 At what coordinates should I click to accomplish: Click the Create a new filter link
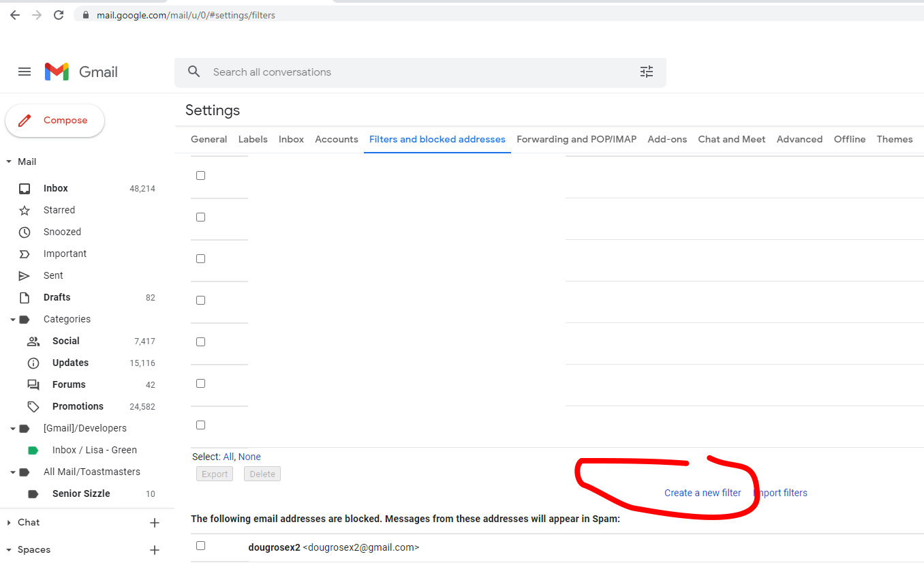click(x=702, y=493)
